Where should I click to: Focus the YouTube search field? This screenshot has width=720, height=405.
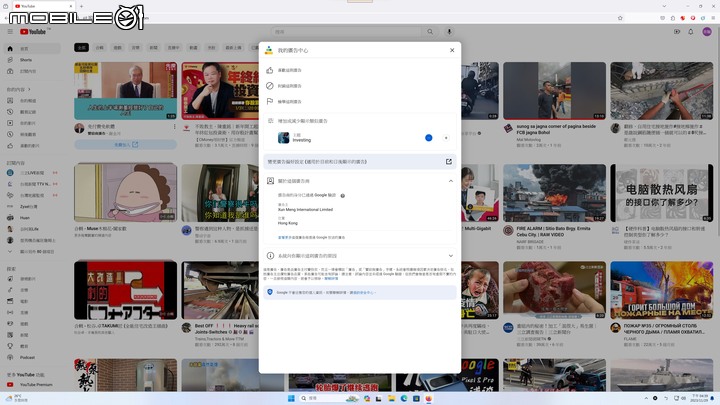point(347,32)
